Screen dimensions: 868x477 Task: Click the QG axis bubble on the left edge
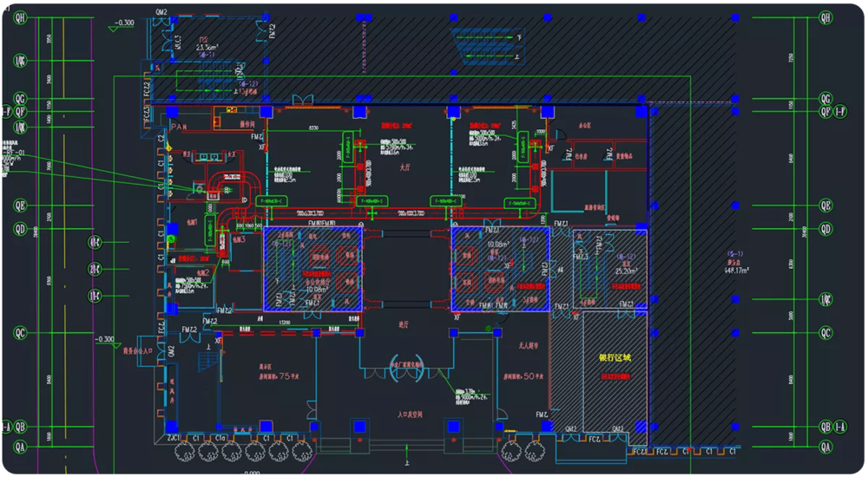(x=20, y=99)
